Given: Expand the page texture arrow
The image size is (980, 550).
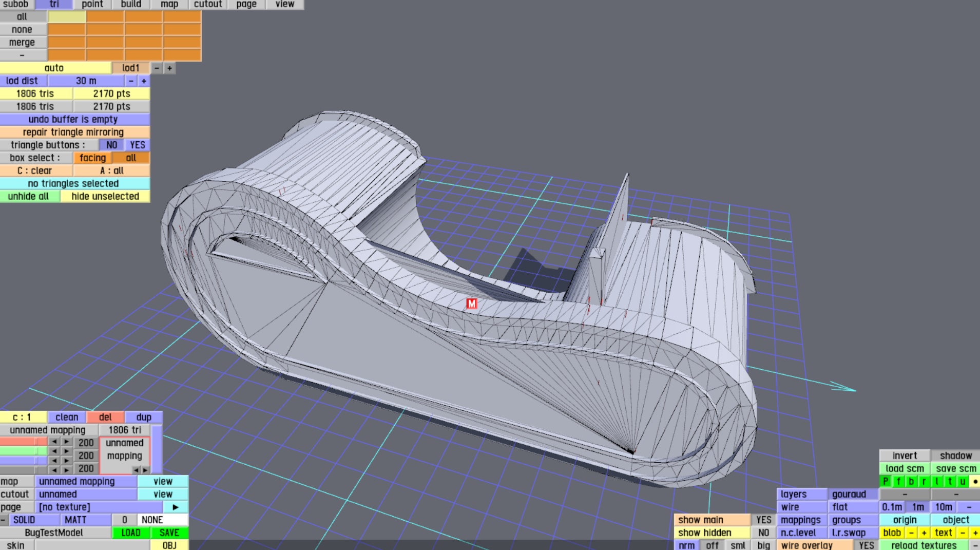Looking at the screenshot, I should click(176, 507).
